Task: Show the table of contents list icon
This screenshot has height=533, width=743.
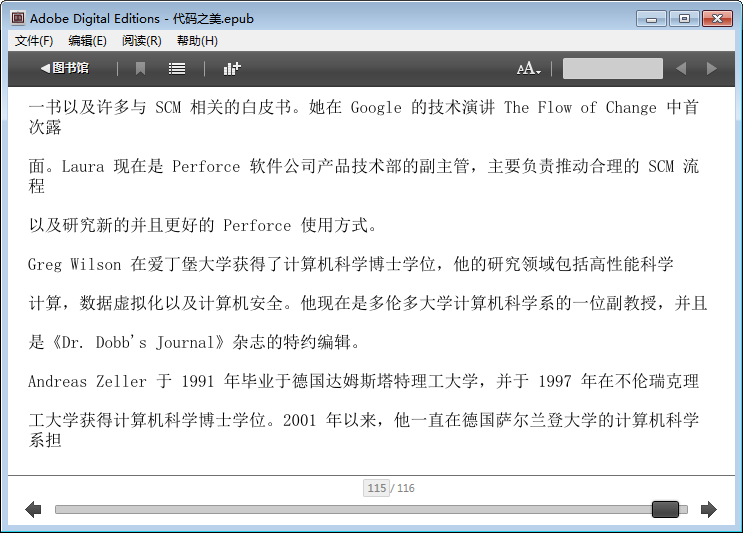Action: [177, 69]
